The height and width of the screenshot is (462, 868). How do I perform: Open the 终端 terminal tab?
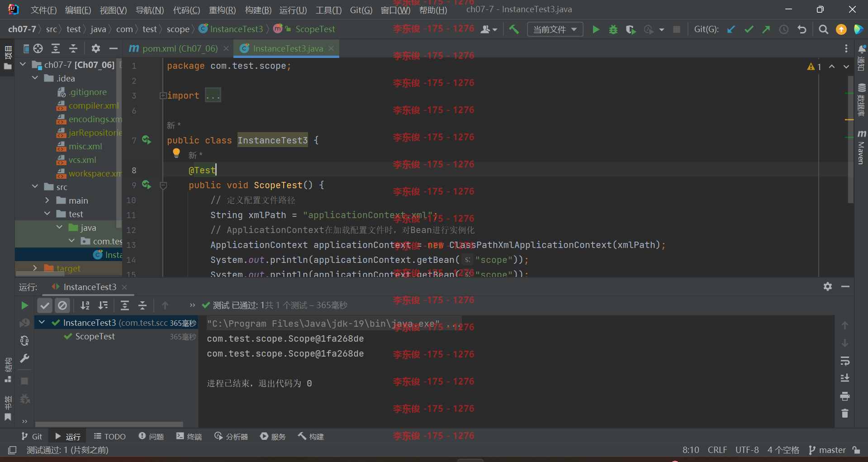(189, 437)
